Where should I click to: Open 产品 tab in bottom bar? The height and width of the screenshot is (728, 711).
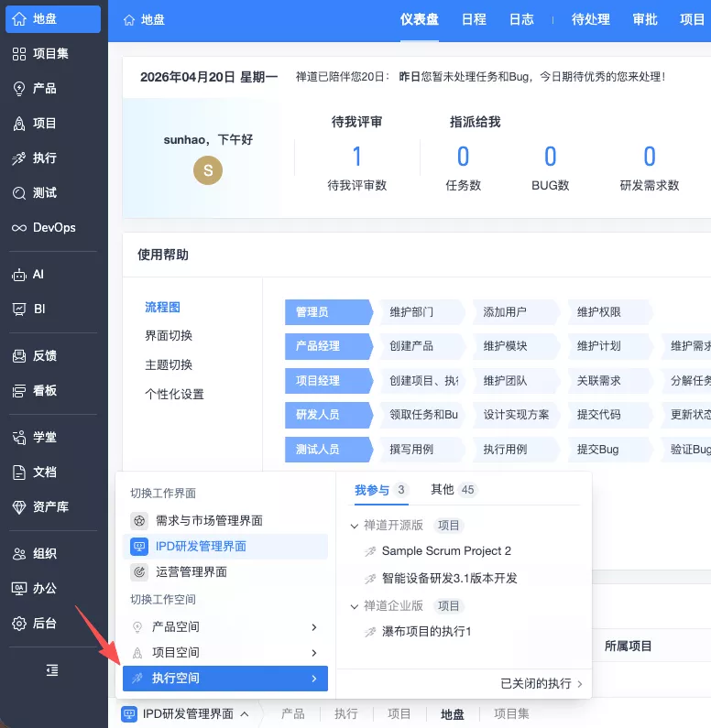[293, 714]
